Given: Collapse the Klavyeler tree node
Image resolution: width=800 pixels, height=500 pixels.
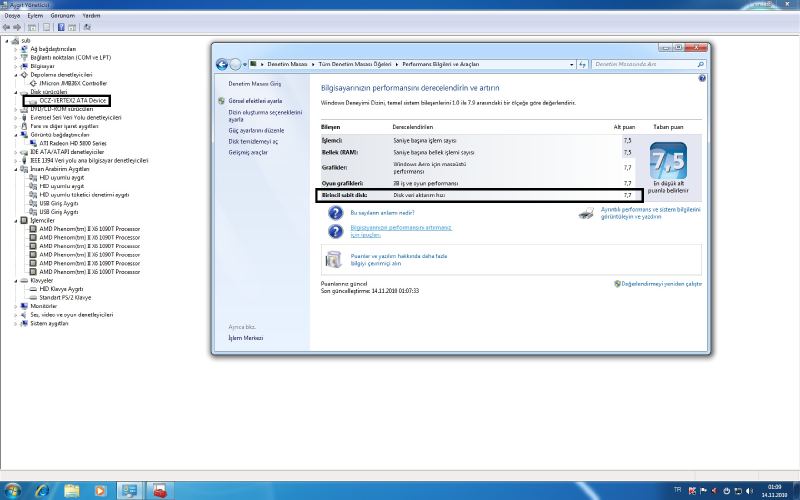Looking at the screenshot, I should [x=16, y=281].
